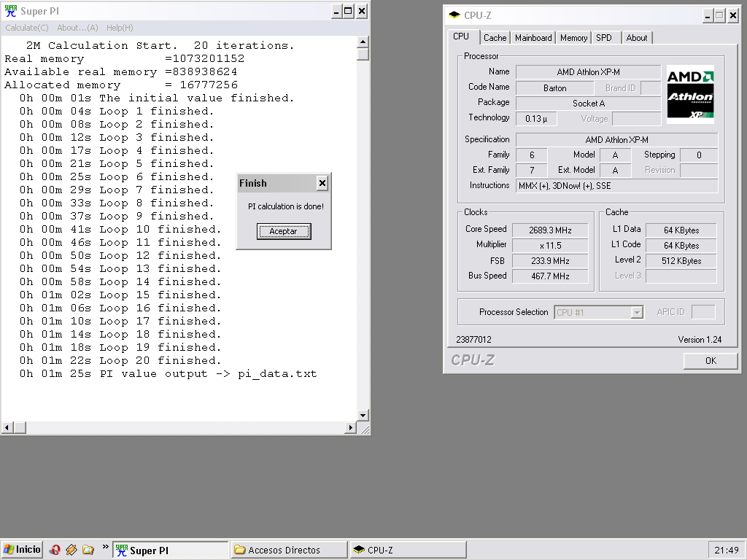
Task: Open the Help(H) menu
Action: click(x=120, y=28)
